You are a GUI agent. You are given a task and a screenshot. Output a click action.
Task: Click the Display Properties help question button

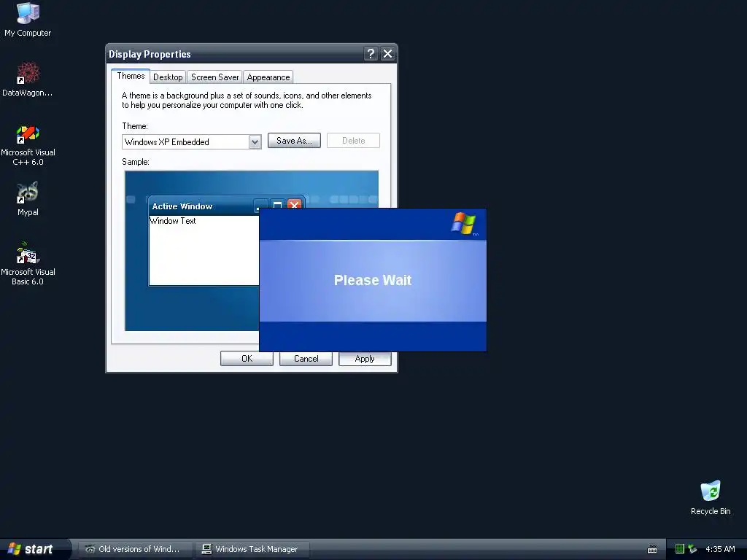pos(371,54)
